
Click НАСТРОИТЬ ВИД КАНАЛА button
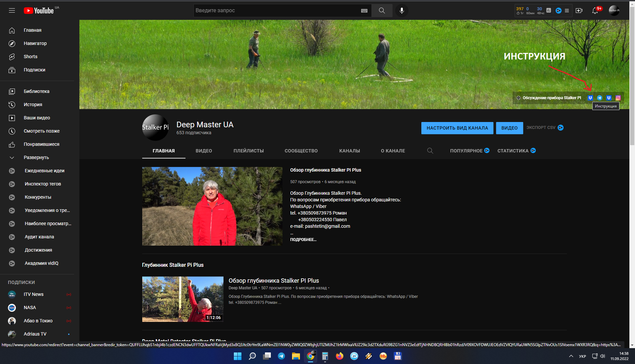tap(457, 128)
